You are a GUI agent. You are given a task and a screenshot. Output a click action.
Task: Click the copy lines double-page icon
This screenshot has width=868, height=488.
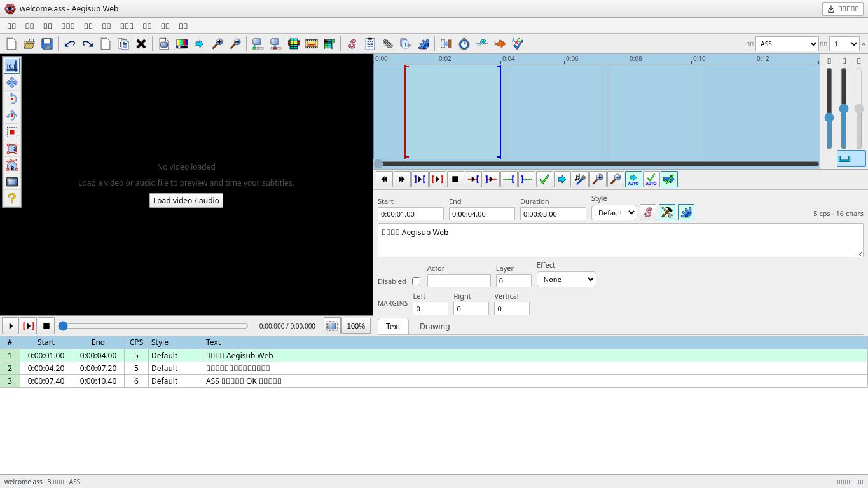(x=123, y=44)
